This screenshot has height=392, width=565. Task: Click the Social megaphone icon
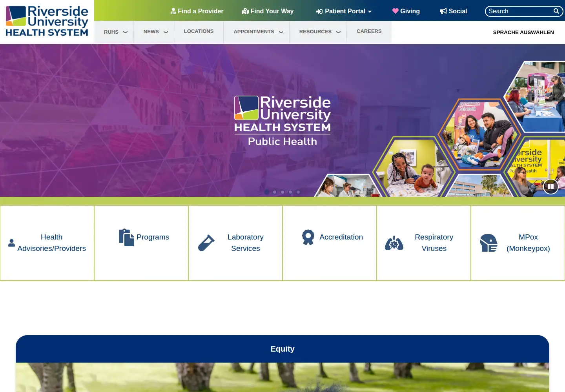[443, 11]
